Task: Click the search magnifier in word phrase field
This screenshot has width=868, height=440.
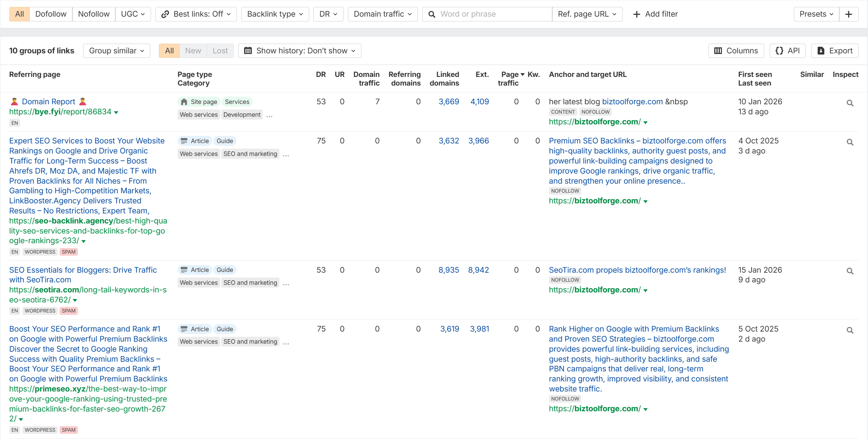Action: (x=431, y=14)
